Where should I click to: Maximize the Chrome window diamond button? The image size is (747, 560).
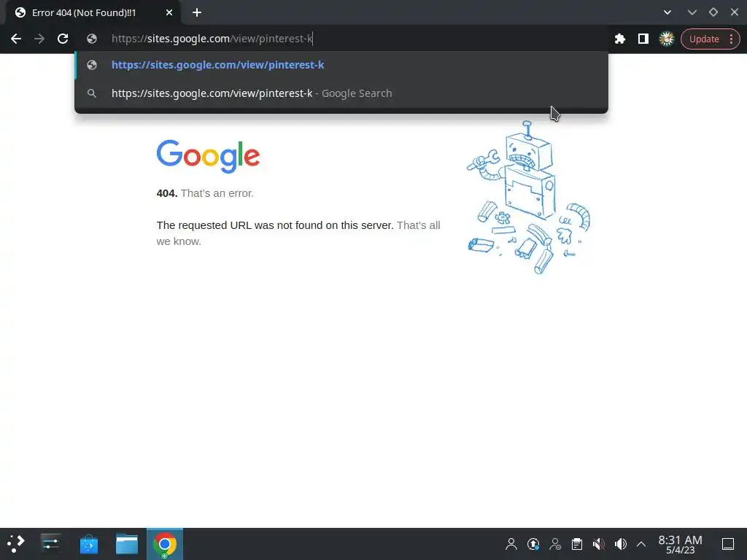[713, 12]
